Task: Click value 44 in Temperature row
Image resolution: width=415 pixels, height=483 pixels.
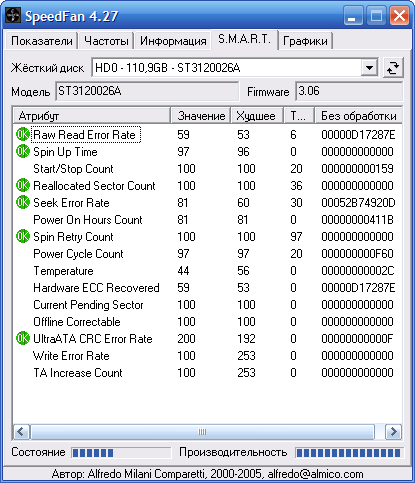Action: pos(183,271)
